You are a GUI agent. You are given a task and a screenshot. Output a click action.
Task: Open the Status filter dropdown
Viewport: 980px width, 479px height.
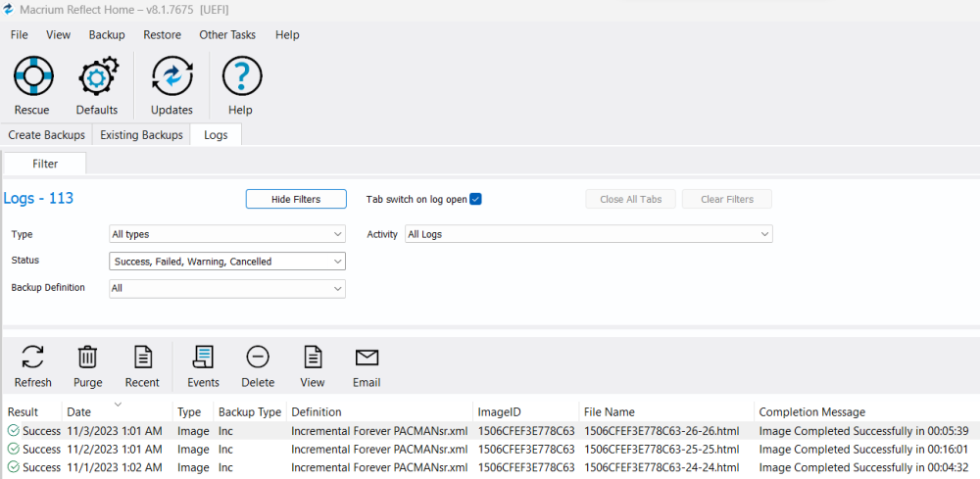(x=227, y=261)
